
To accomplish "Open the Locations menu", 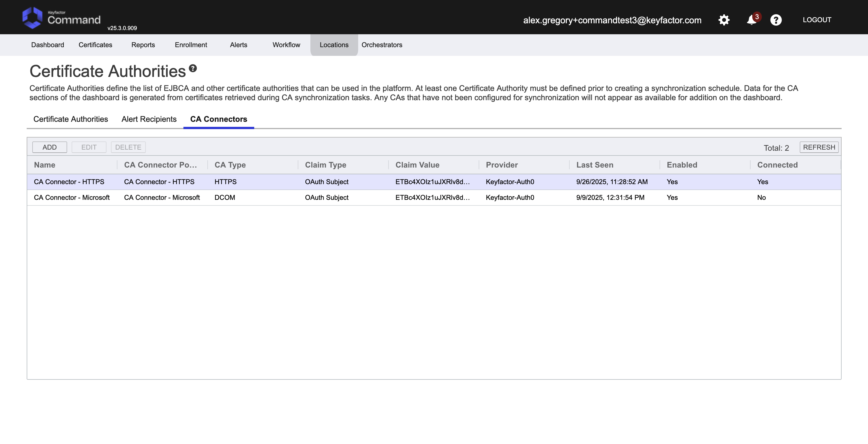I will click(x=334, y=45).
